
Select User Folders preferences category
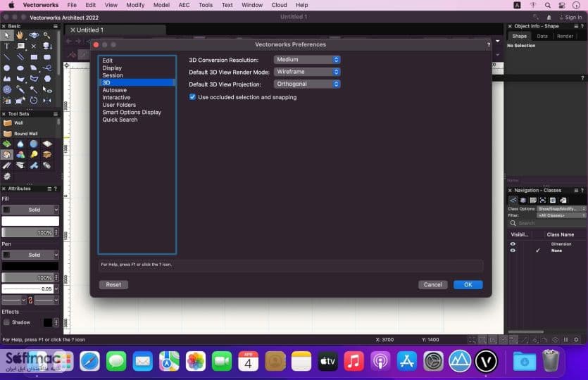pyautogui.click(x=119, y=105)
